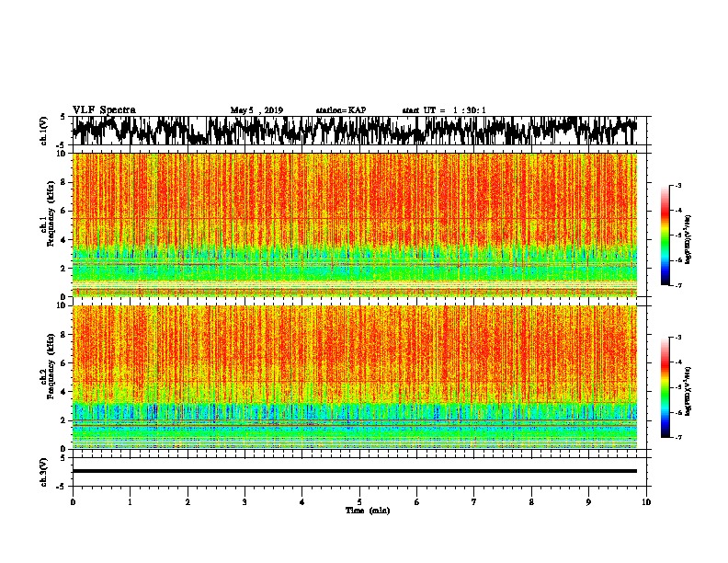Image resolution: width=728 pixels, height=563 pixels.
Task: Click the "start UT = 1 :30: 1" text
Action: click(444, 110)
